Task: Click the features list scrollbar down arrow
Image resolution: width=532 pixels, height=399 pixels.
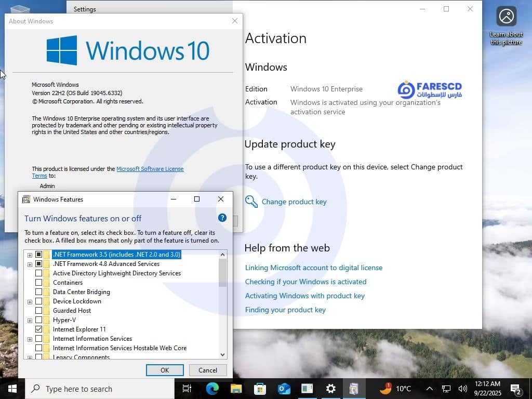Action: click(x=222, y=354)
